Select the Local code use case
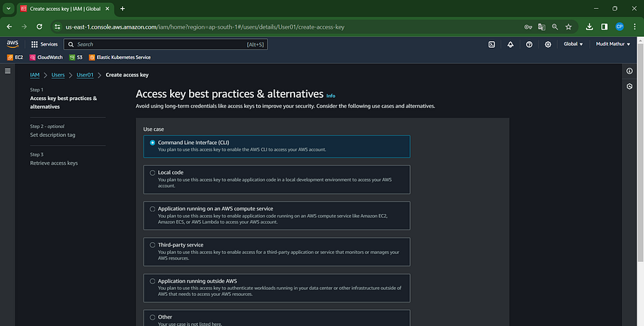This screenshot has height=326, width=644. coord(277,180)
